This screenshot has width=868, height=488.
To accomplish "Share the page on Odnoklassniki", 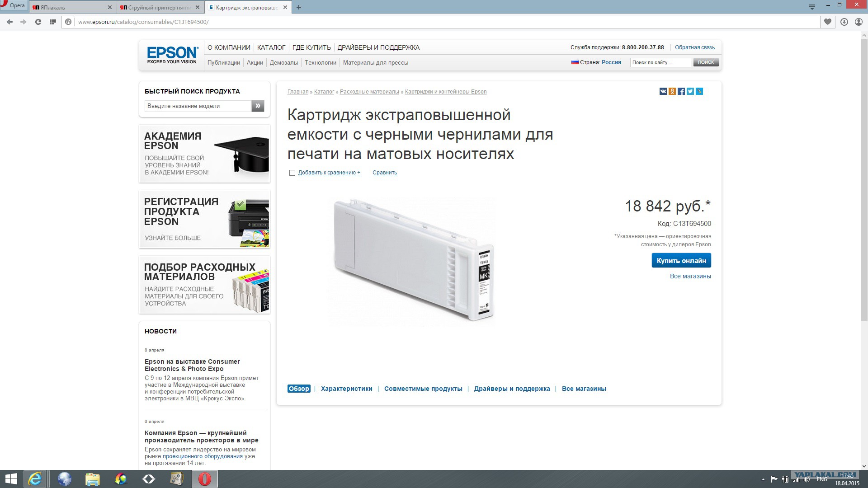I will tap(672, 91).
